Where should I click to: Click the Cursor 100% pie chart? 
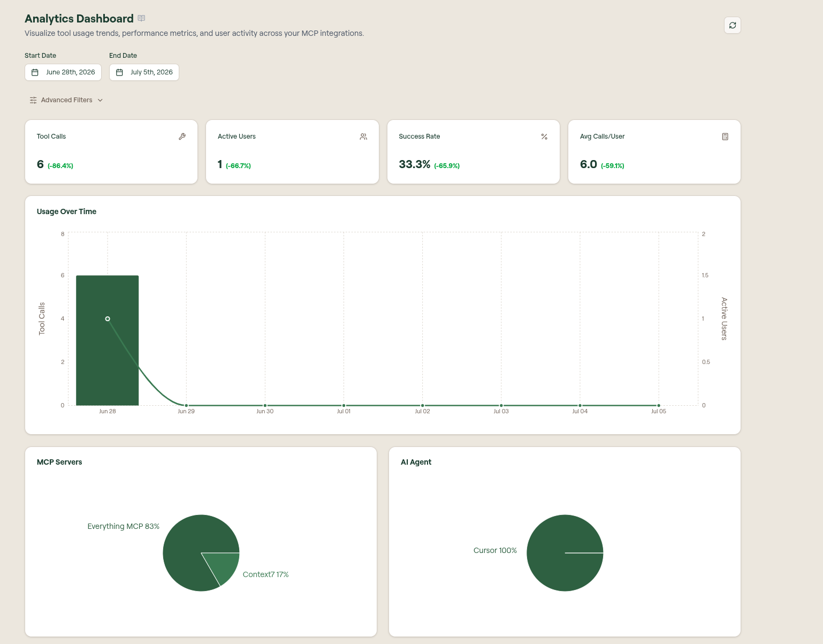click(x=565, y=553)
